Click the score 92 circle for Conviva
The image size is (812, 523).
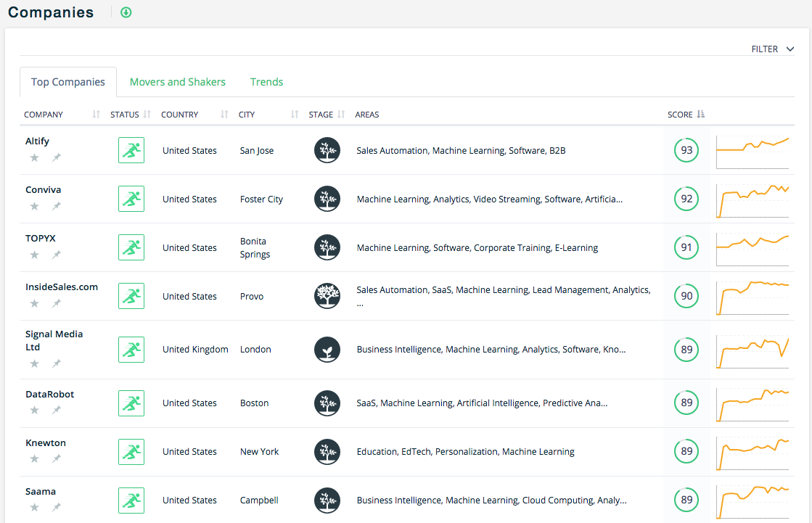coord(686,199)
